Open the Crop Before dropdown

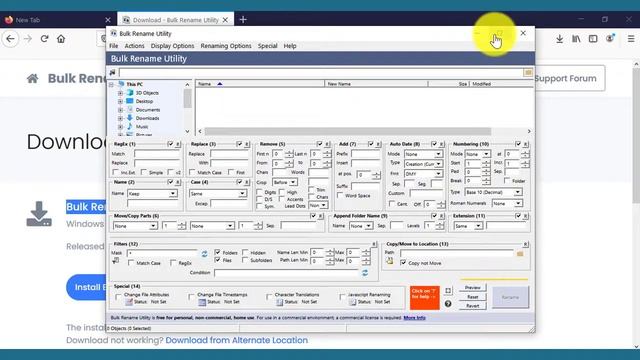285,182
